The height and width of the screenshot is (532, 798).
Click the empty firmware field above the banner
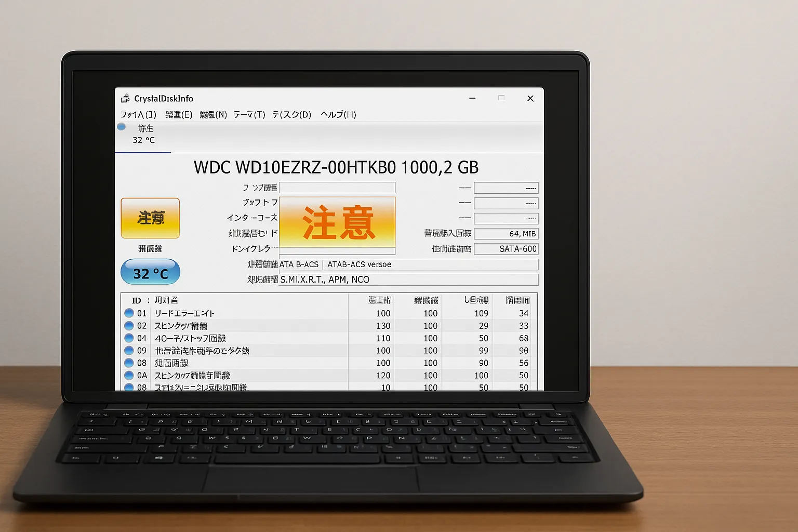[x=337, y=188]
